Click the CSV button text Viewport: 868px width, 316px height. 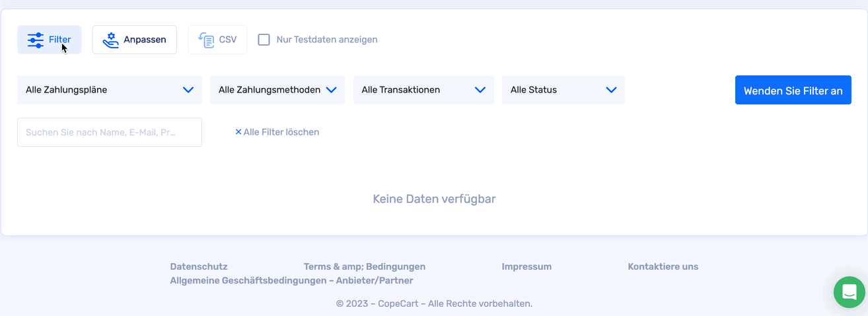click(x=228, y=40)
